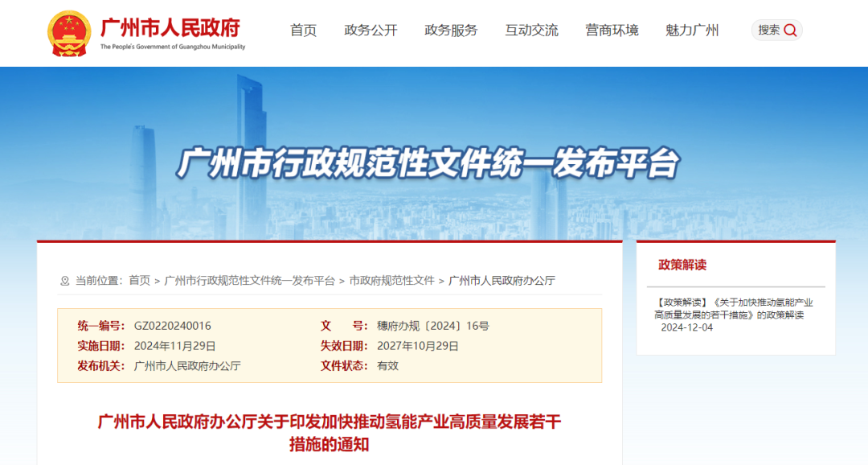Click the search magnifier icon
Screen dimensions: 868x465
tap(791, 31)
